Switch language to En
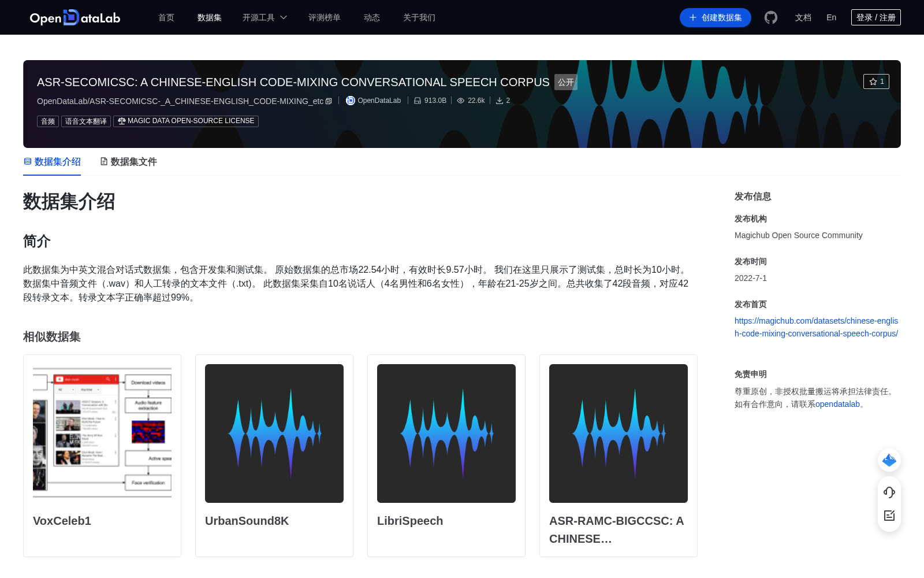 click(832, 17)
